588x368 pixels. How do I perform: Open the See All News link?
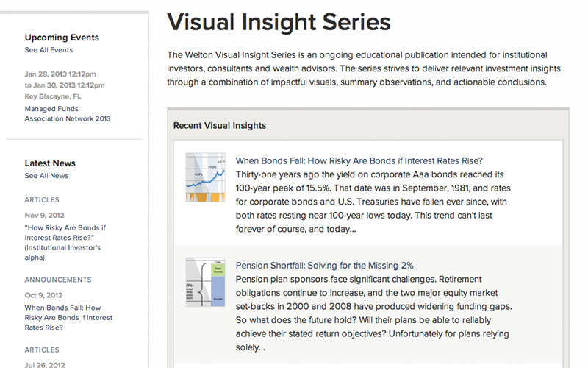point(46,176)
